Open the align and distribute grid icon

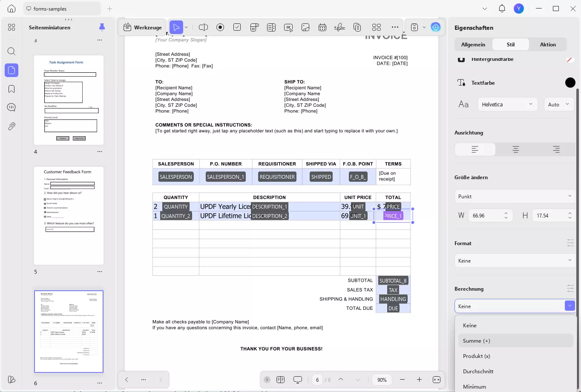point(376,27)
